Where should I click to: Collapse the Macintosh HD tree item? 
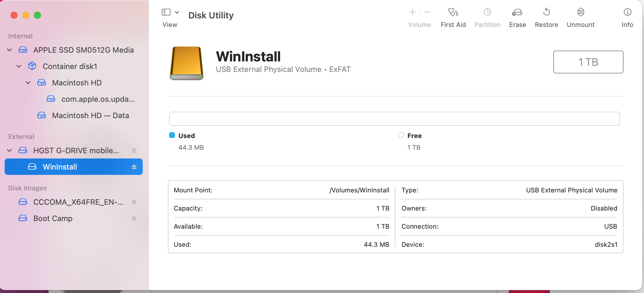[28, 82]
